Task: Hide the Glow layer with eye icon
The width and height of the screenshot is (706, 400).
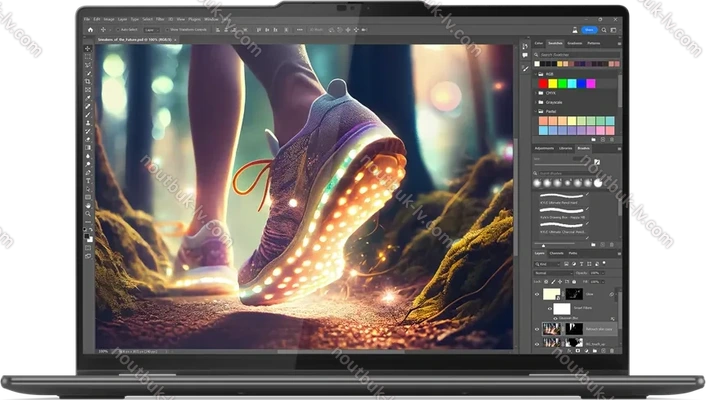Action: (x=538, y=295)
